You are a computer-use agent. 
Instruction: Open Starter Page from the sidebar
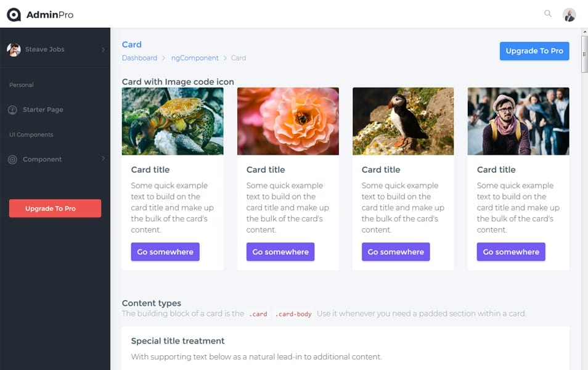[43, 110]
